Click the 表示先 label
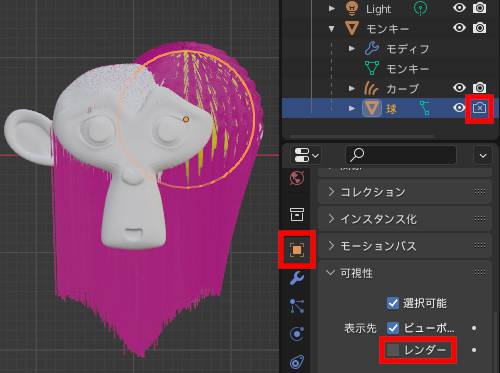The width and height of the screenshot is (500, 373). [x=360, y=328]
